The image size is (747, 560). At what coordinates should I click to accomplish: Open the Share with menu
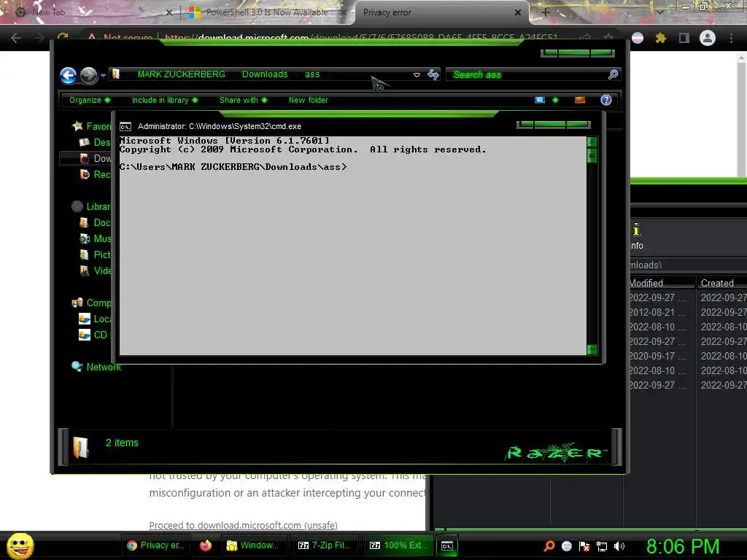pos(243,100)
